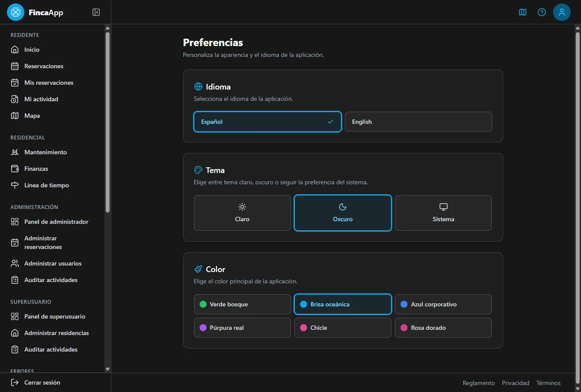Click the Mantenimiento icon
The image size is (581, 392).
point(15,152)
